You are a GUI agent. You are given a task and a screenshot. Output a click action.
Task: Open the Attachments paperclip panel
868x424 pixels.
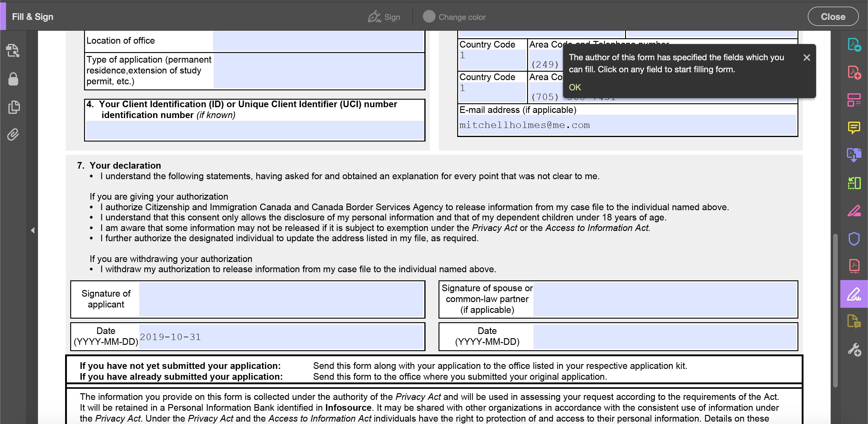point(13,135)
